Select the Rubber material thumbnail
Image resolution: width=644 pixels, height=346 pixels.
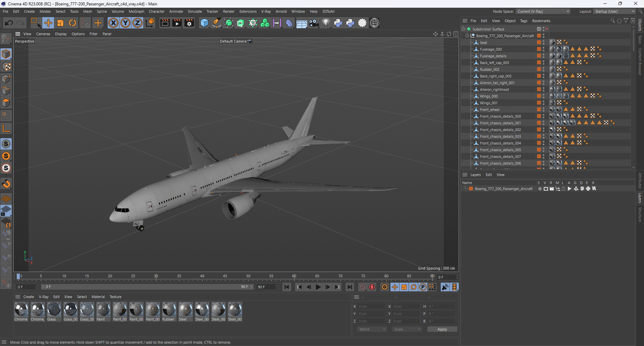[x=169, y=309]
